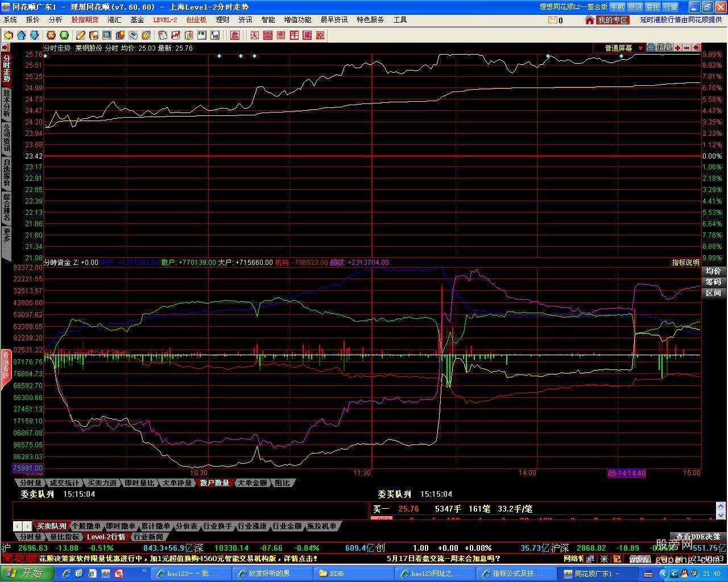Select the 综合排名 sidebar tab
This screenshot has width=728, height=582.
click(x=6, y=208)
